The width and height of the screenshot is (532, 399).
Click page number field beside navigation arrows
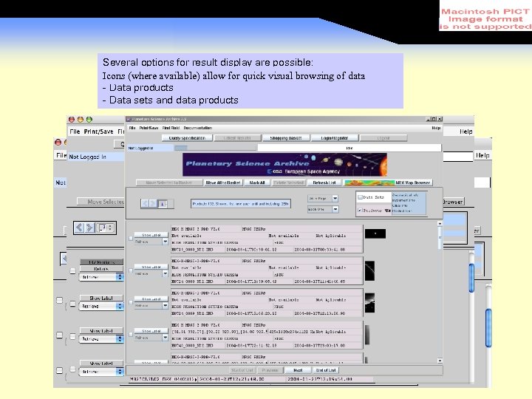tap(163, 204)
